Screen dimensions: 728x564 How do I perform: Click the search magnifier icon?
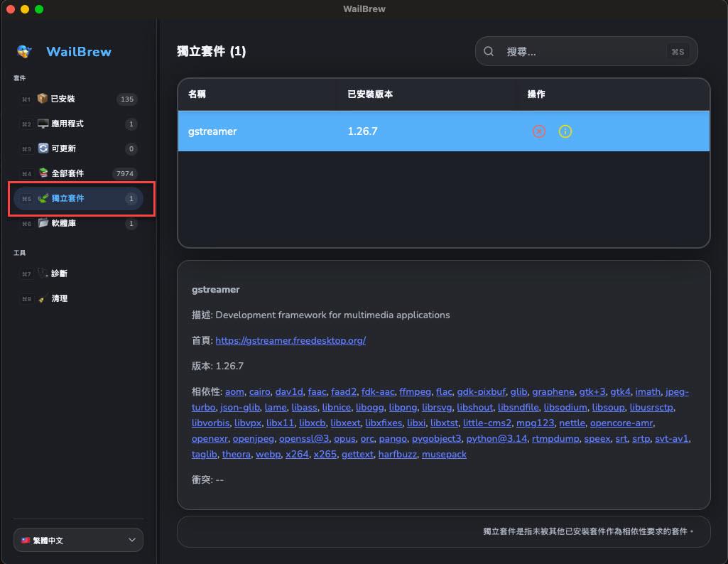pos(489,51)
